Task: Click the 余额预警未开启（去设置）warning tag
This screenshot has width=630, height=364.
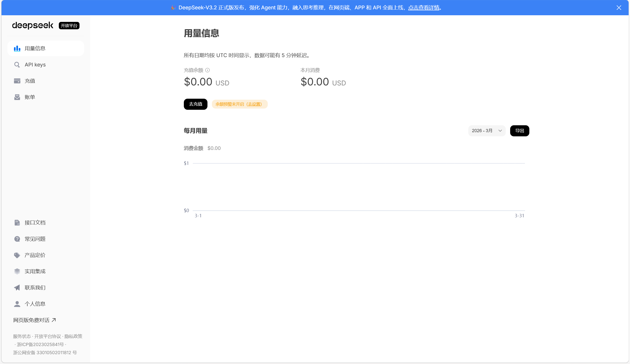Action: (x=240, y=104)
